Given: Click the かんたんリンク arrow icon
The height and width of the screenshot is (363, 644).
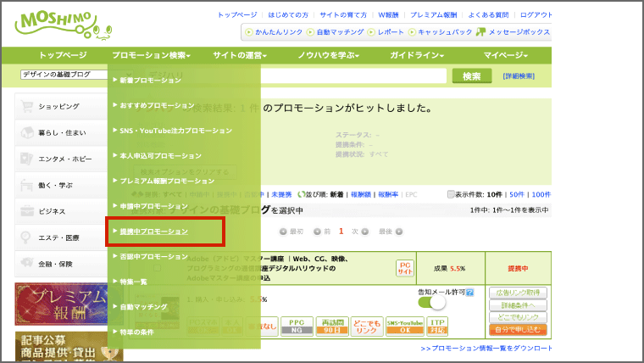Looking at the screenshot, I should coord(248,32).
